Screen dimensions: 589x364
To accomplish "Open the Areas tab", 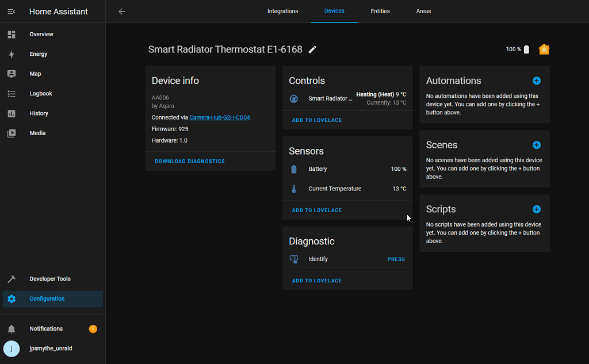I will 423,12.
